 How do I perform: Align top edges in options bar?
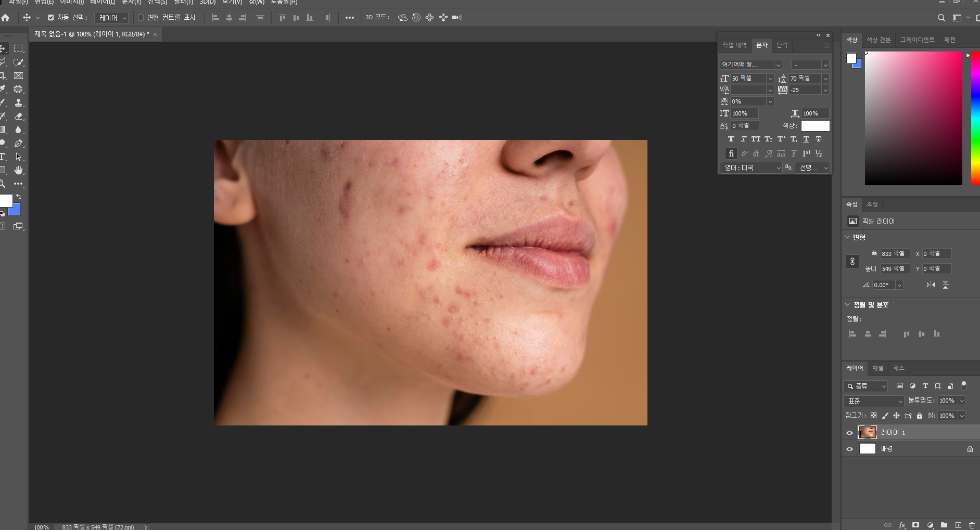(x=283, y=18)
